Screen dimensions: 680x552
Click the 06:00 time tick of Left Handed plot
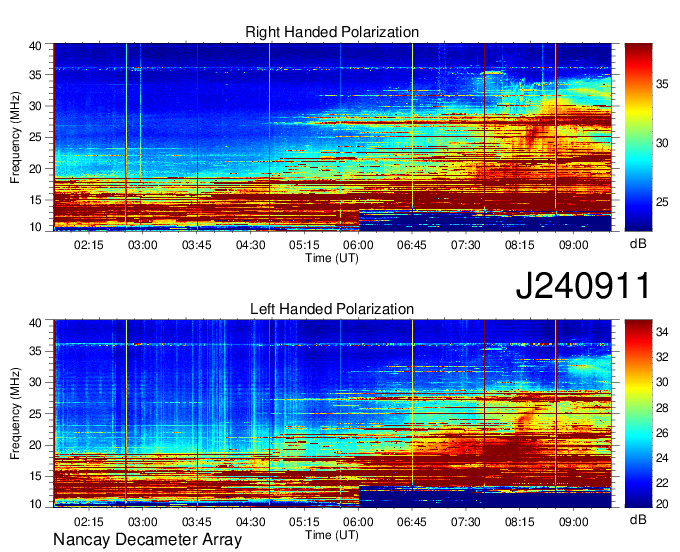(359, 521)
